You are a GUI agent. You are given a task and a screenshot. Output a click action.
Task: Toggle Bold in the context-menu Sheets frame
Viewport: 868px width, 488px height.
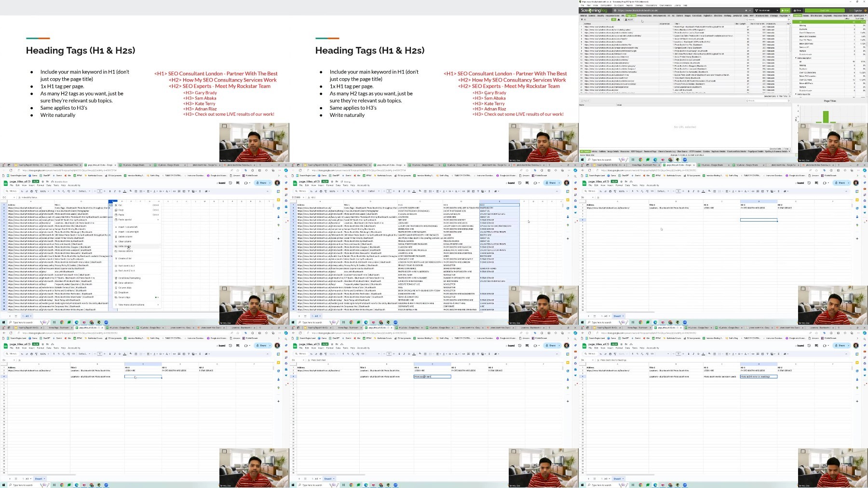click(x=111, y=191)
